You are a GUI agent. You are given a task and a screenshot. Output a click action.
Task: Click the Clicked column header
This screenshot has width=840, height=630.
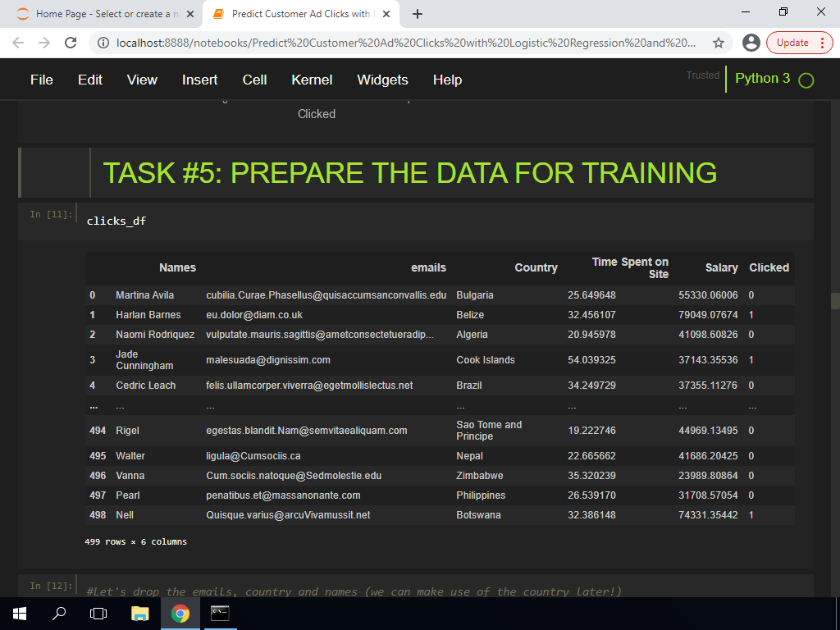point(769,268)
